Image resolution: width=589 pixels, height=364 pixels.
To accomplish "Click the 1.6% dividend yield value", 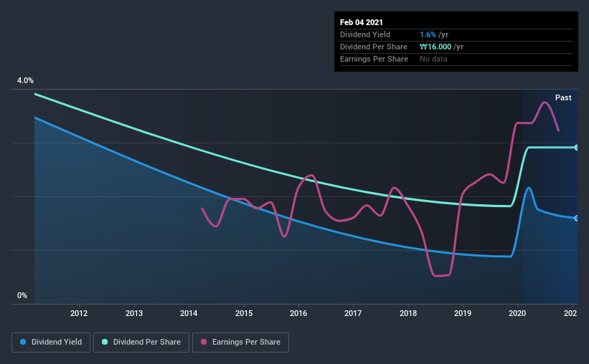I will [x=428, y=34].
